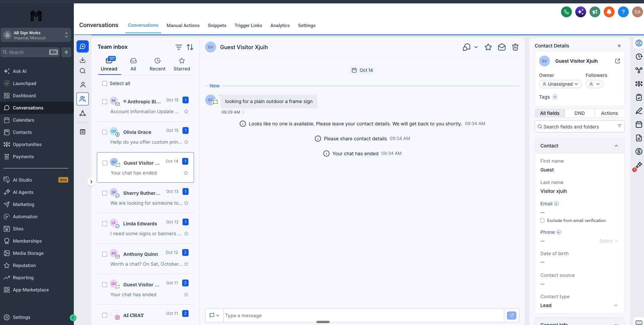Delete conversation with trash icon
The height and width of the screenshot is (325, 644).
515,47
